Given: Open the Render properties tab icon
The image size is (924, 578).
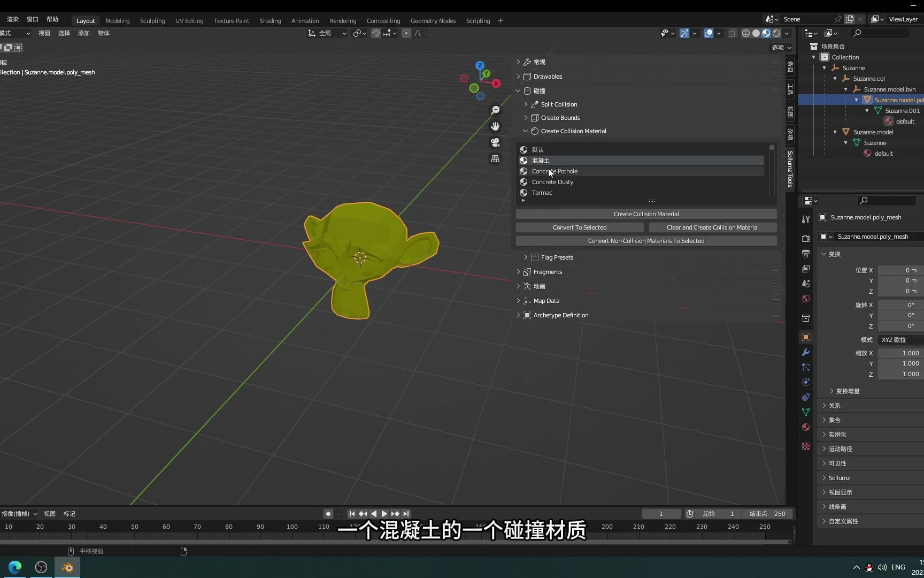Looking at the screenshot, I should tap(806, 239).
